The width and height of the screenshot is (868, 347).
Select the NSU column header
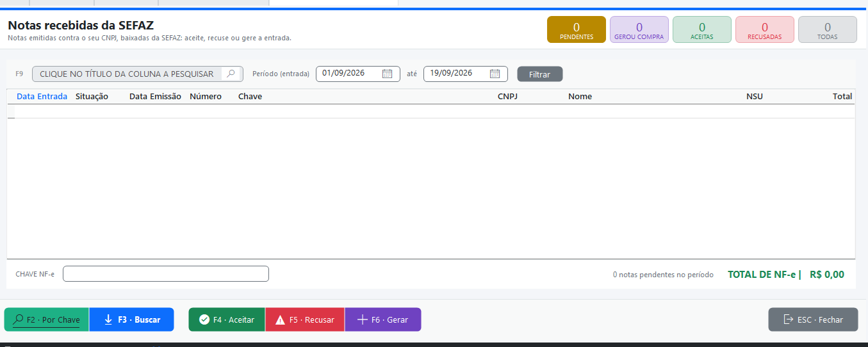(755, 96)
